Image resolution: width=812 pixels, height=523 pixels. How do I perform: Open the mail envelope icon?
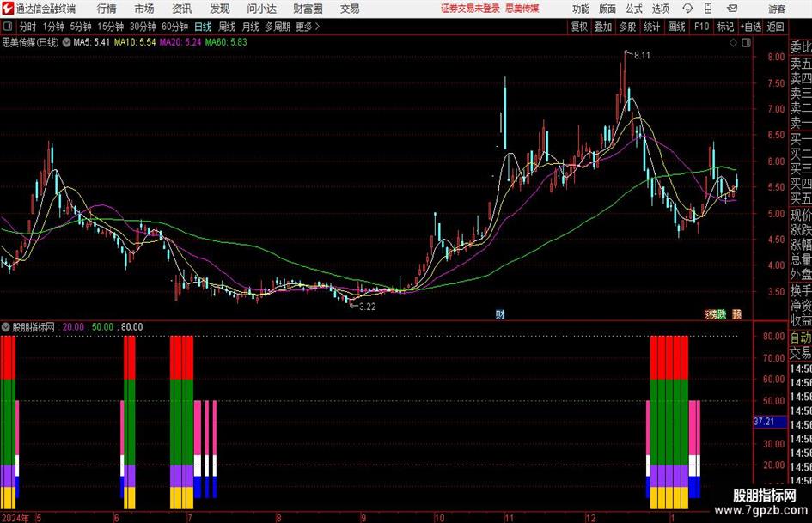732,9
